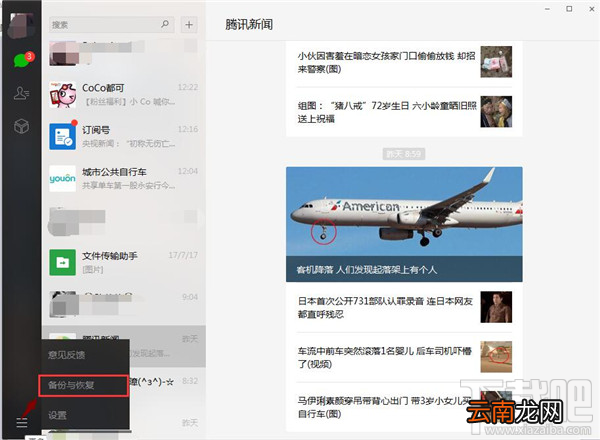This screenshot has height=440, width=600.
Task: Open the CoCo都可 chat
Action: coord(124,94)
